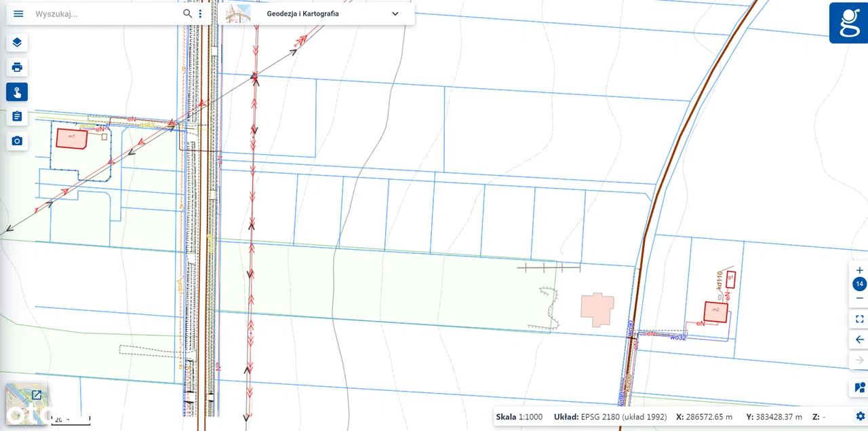The width and height of the screenshot is (868, 431).
Task: Open the clipboard report tool
Action: pos(17,117)
